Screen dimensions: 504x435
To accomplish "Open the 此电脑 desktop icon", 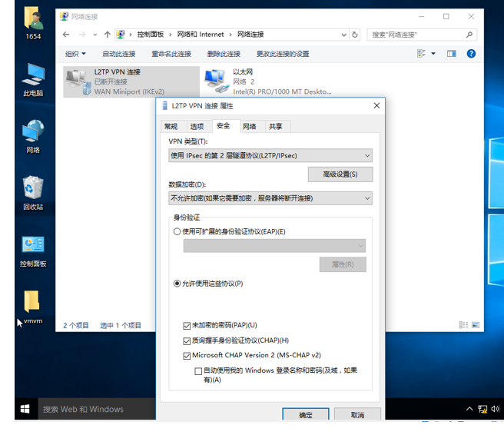I will click(33, 80).
